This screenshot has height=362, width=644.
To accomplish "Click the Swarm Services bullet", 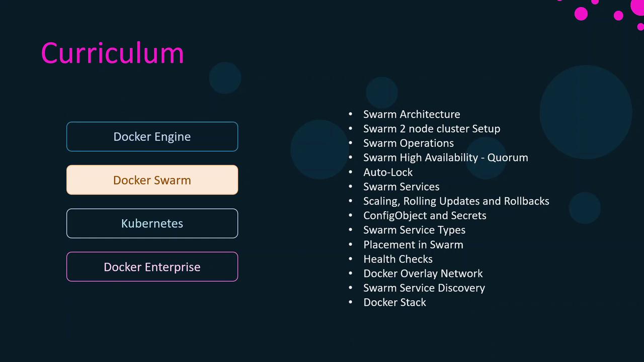I will (401, 187).
